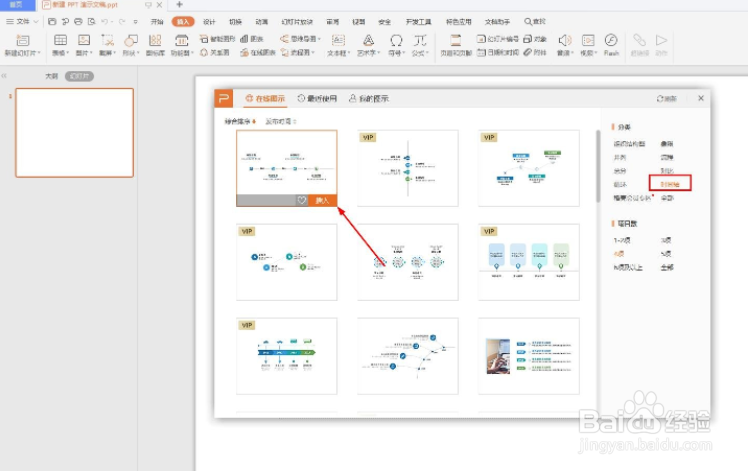Select slide 1 thumbnail in left panel

coord(75,132)
